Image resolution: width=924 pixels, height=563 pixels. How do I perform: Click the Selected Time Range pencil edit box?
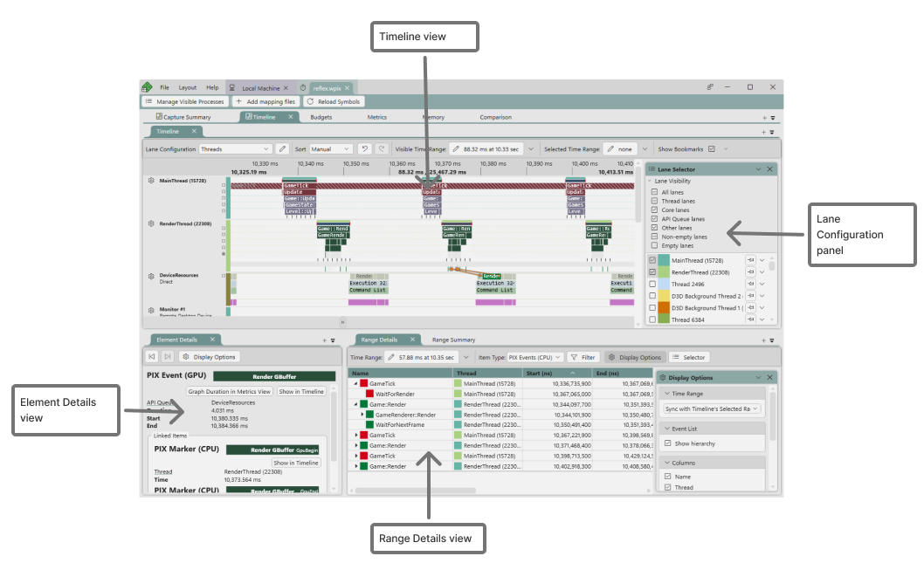click(621, 149)
